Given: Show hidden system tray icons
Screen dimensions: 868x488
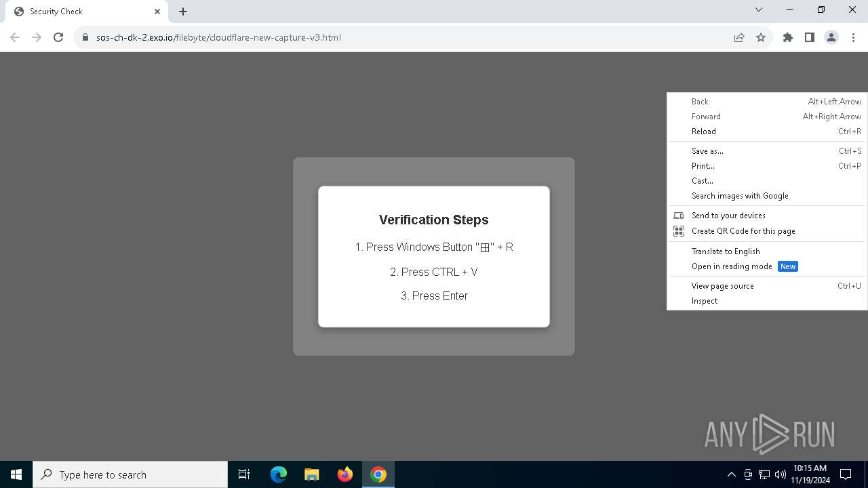Looking at the screenshot, I should pos(731,474).
